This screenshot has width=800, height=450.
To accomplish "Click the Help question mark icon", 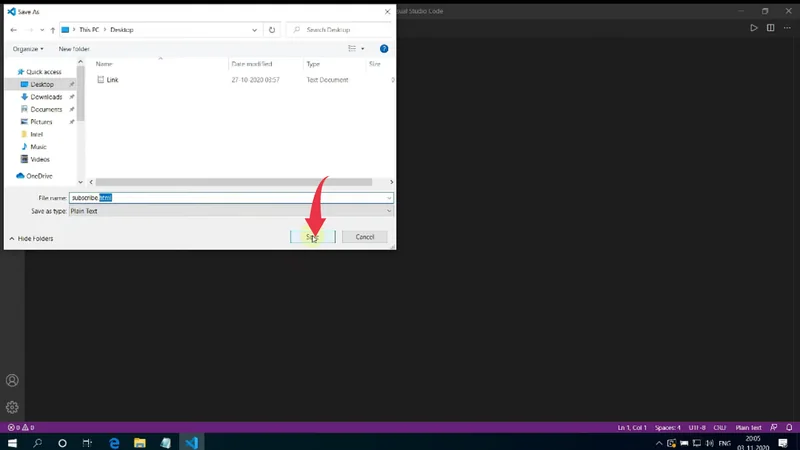I will (x=384, y=48).
